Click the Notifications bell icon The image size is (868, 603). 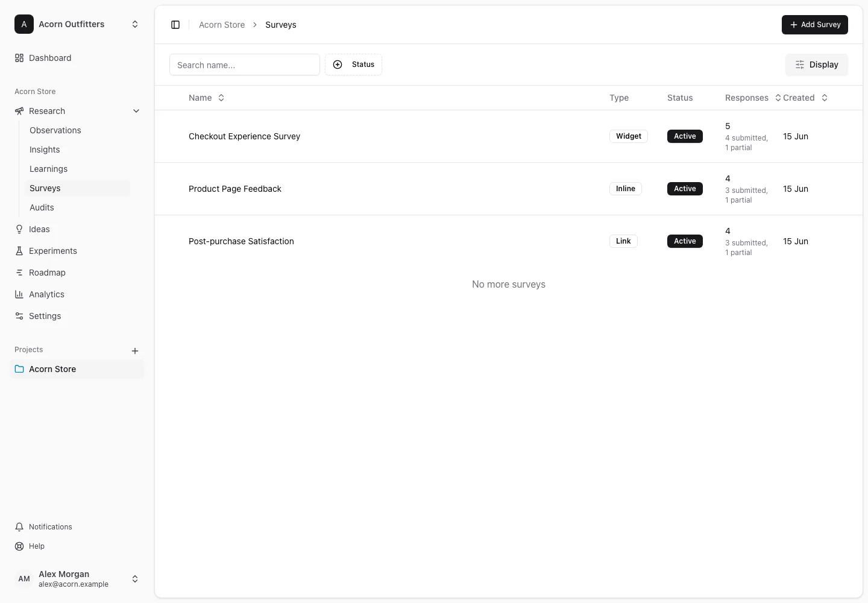point(19,527)
